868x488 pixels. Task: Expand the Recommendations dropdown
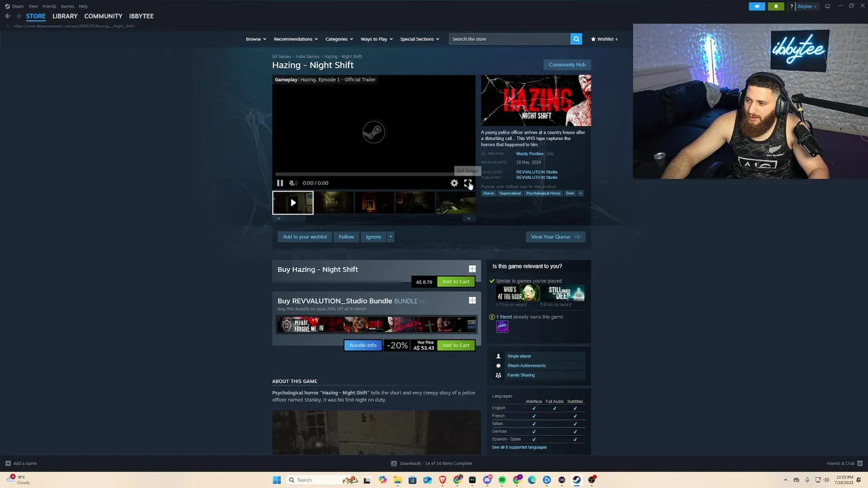pos(296,39)
